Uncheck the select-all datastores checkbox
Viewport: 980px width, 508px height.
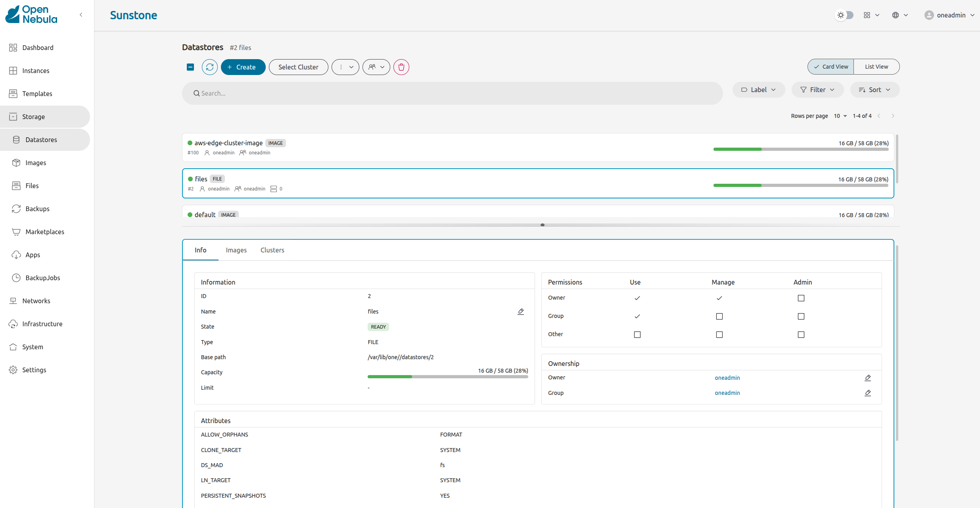click(x=190, y=67)
